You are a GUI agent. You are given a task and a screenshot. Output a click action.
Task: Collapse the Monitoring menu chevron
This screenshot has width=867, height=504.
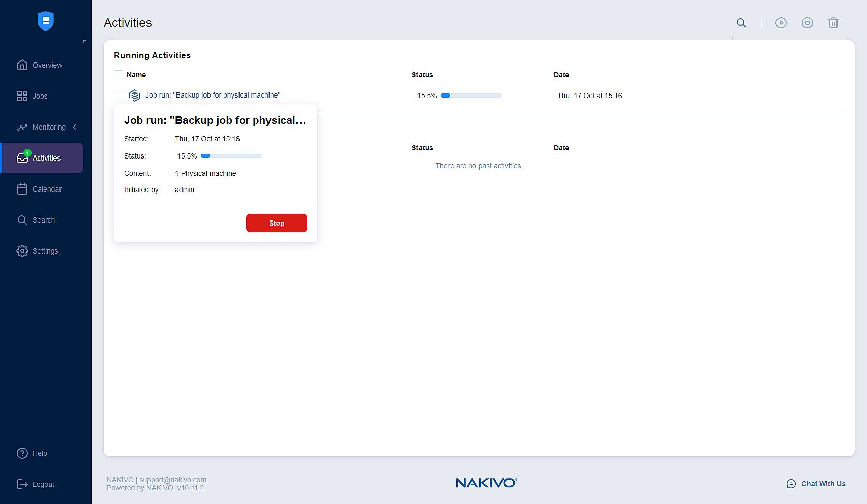pyautogui.click(x=75, y=127)
